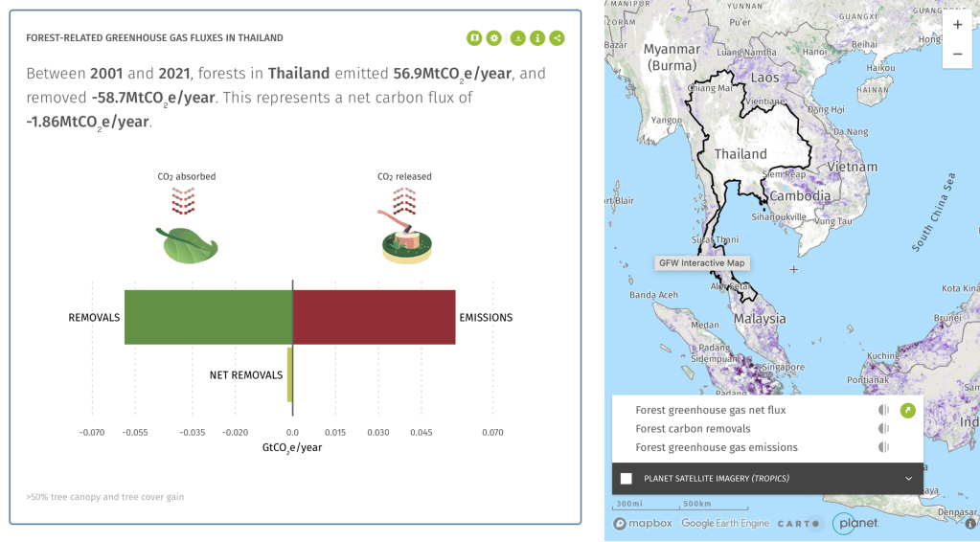Toggle the Forest greenhouse gas emissions layer
980x542 pixels.
coord(883,447)
